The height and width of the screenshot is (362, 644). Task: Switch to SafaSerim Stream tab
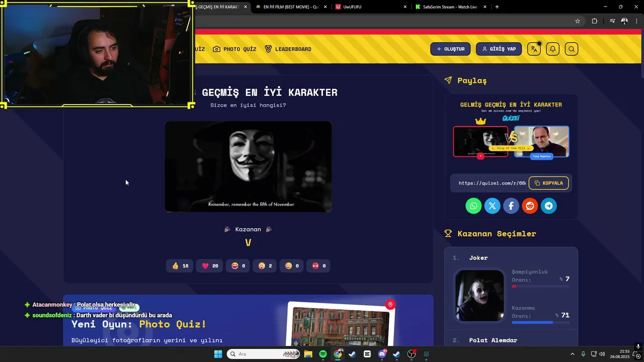pos(450,7)
